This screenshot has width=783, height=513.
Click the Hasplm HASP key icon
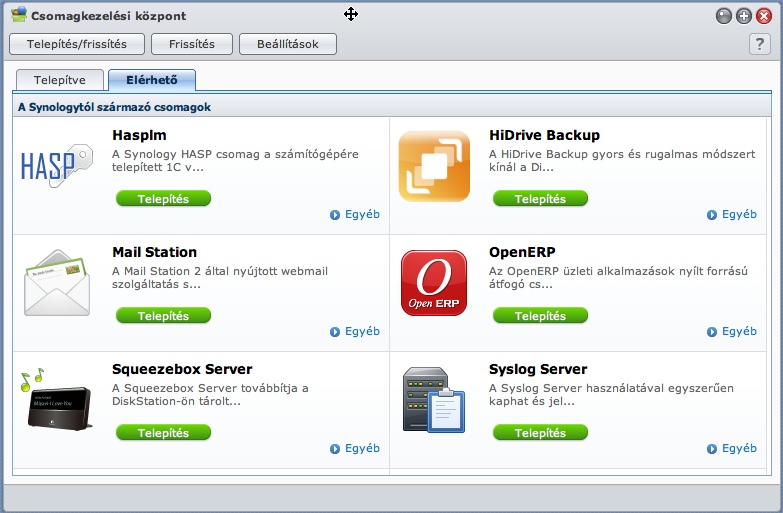56,166
